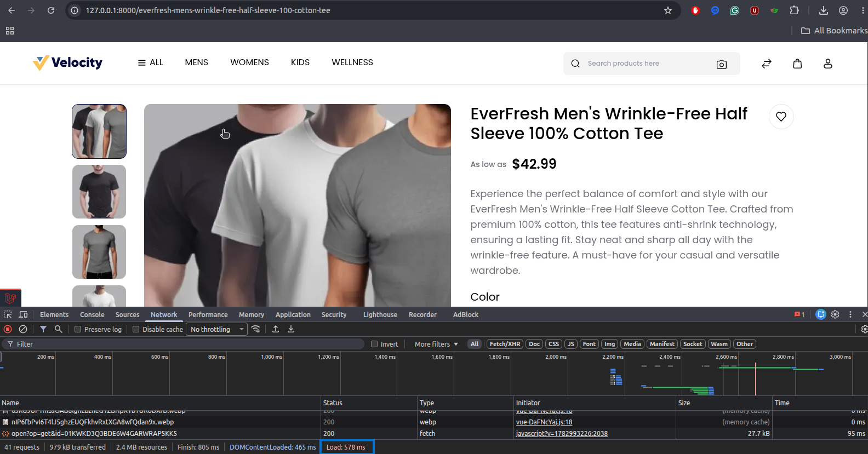
Task: Expand the More filters dropdown
Action: tap(436, 344)
